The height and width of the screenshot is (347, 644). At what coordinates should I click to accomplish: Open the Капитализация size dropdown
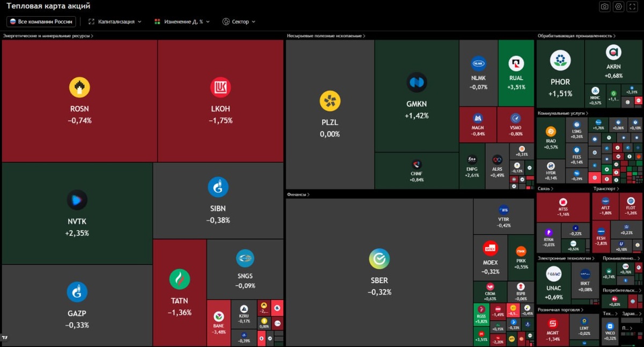point(115,21)
